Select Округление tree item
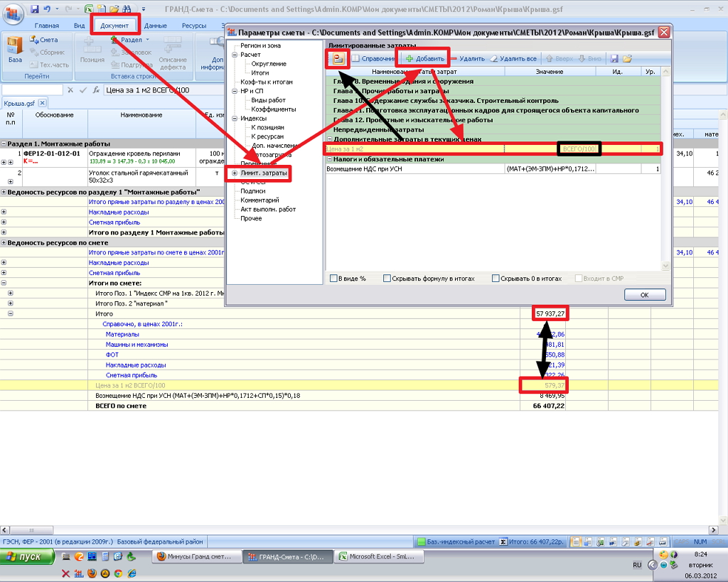 [269, 63]
